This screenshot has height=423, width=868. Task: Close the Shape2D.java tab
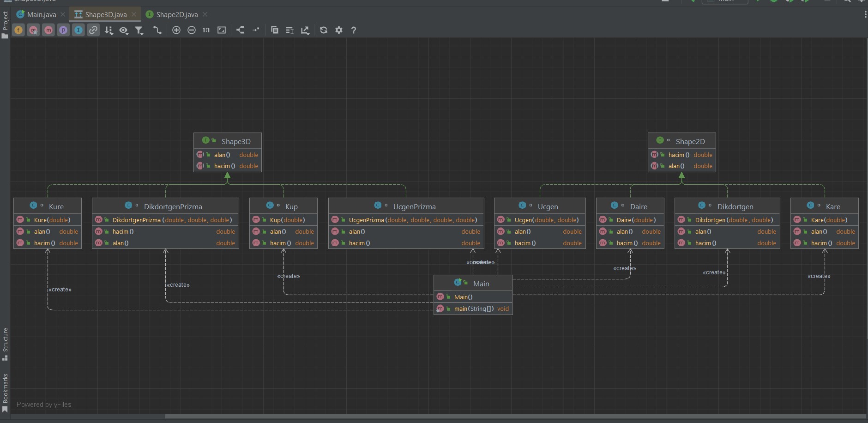(x=205, y=14)
